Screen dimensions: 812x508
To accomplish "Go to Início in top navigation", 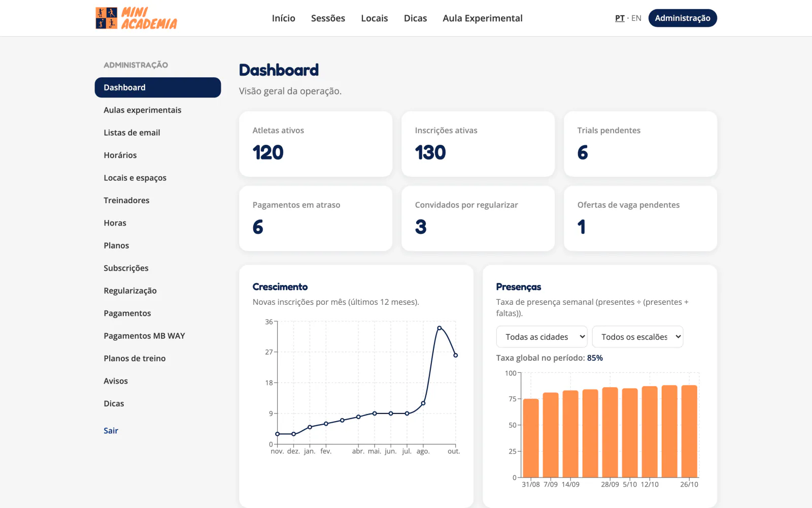I will pos(283,18).
